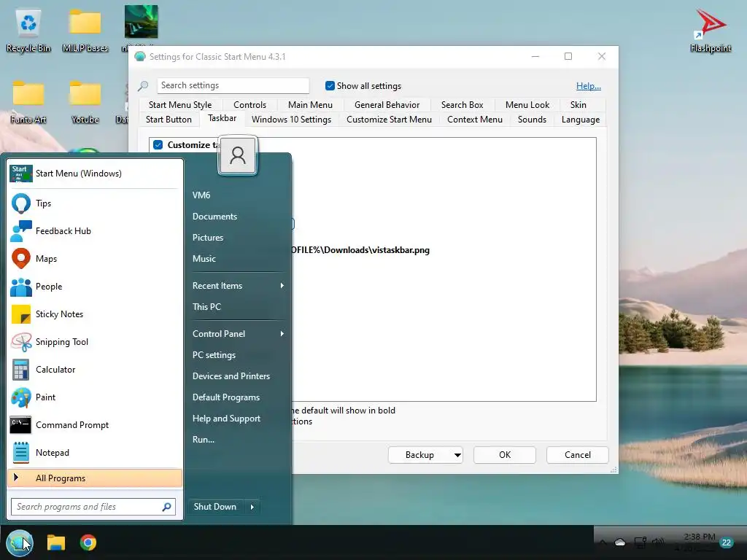Launch Paint

coord(95,397)
